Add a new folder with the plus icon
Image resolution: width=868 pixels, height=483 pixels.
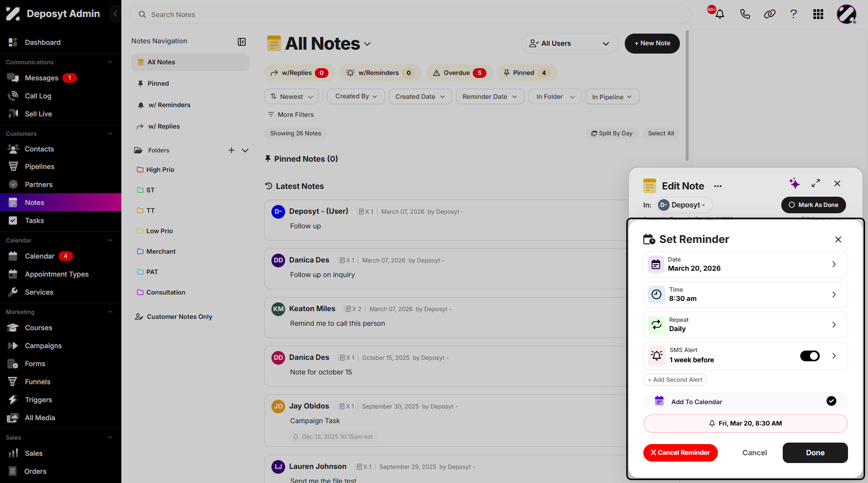pos(231,150)
